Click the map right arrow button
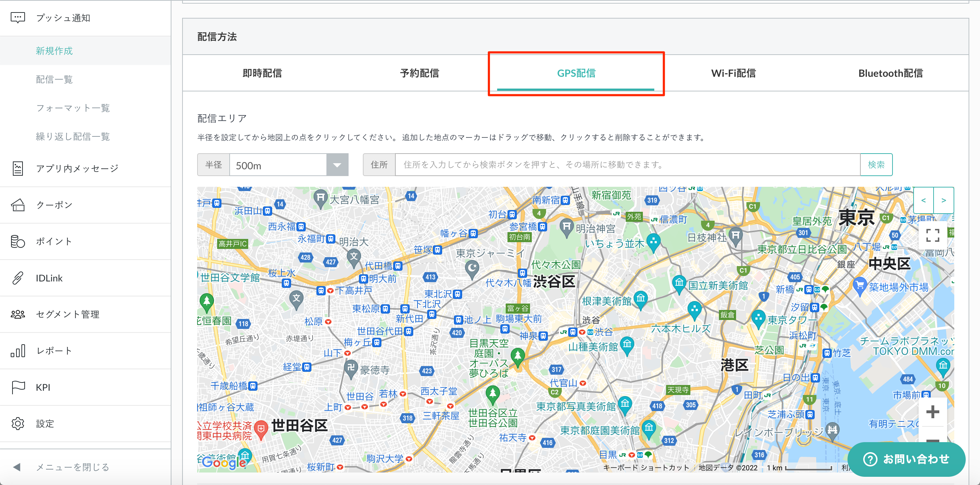The image size is (980, 485). [944, 200]
